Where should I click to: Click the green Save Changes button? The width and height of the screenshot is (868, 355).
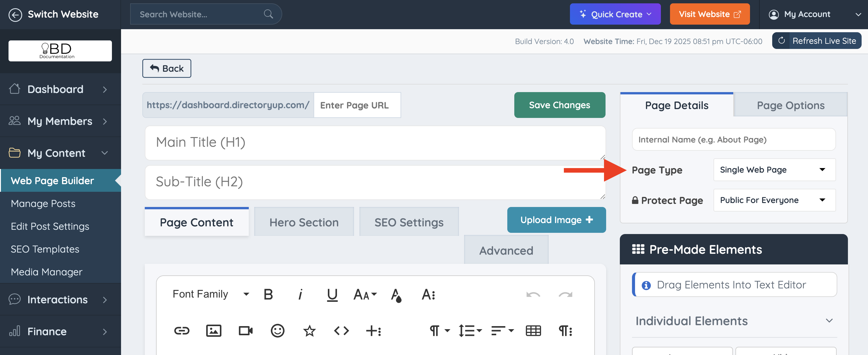coord(559,105)
